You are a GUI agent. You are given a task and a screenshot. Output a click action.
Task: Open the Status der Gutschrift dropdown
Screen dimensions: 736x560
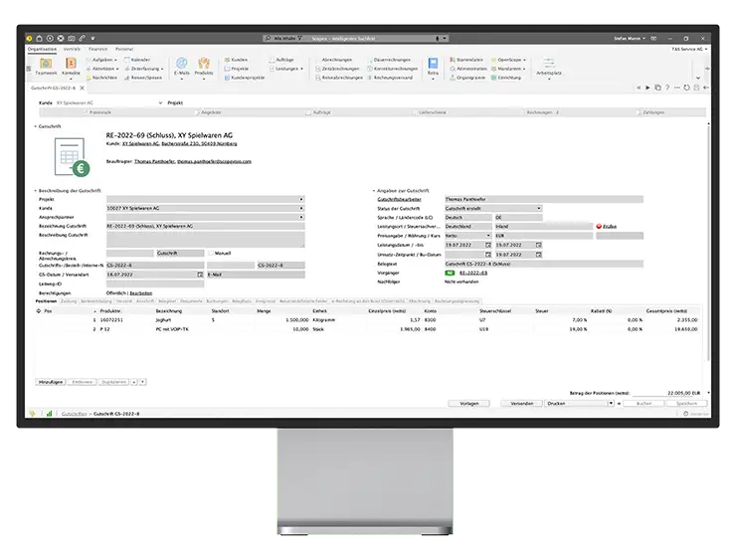(x=539, y=208)
